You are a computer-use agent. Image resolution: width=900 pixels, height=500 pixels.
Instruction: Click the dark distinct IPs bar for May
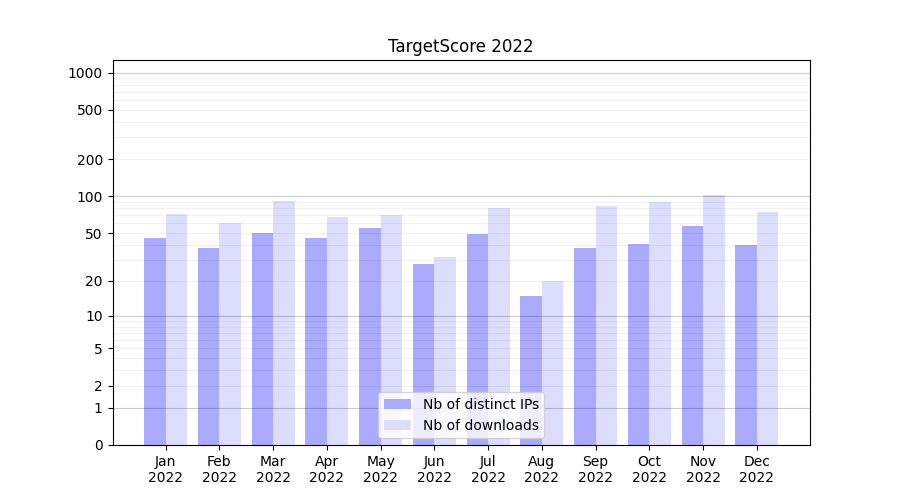(370, 335)
